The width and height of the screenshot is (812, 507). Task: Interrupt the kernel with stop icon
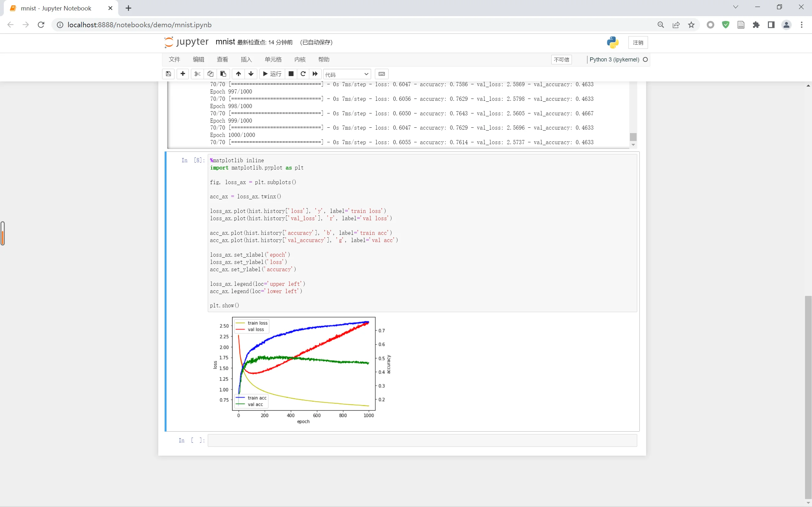(291, 74)
